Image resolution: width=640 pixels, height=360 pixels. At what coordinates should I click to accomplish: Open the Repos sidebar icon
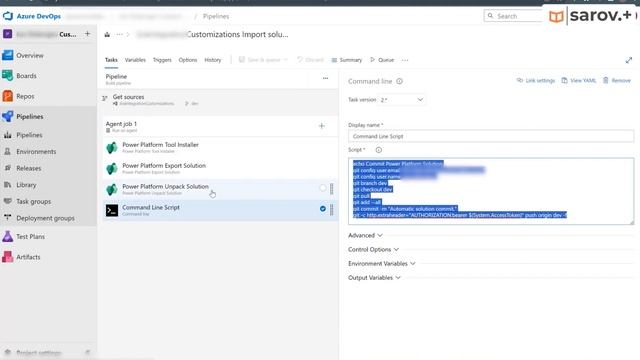(7, 96)
